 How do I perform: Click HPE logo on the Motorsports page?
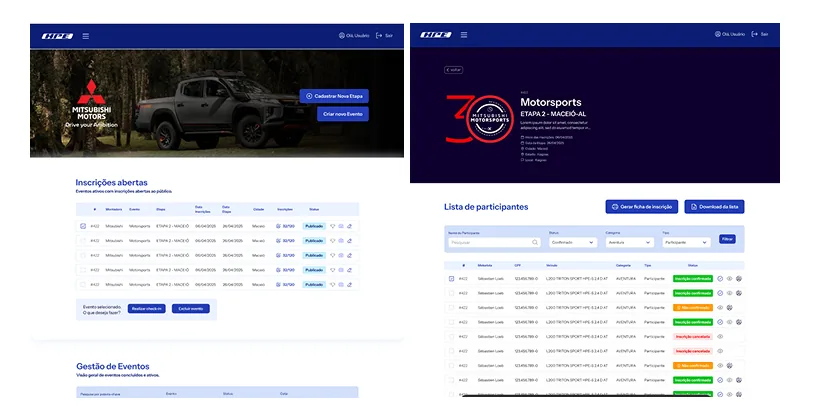[x=436, y=35]
